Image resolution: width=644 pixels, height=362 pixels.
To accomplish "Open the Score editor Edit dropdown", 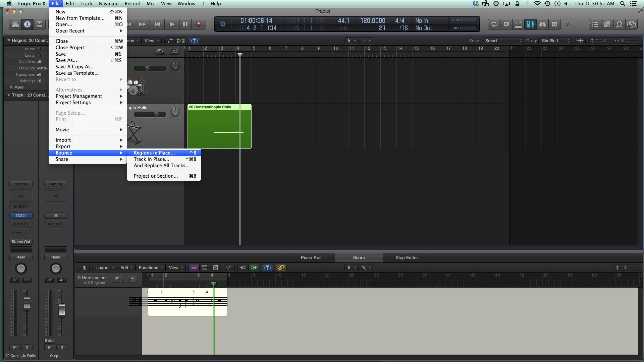I will click(x=126, y=267).
